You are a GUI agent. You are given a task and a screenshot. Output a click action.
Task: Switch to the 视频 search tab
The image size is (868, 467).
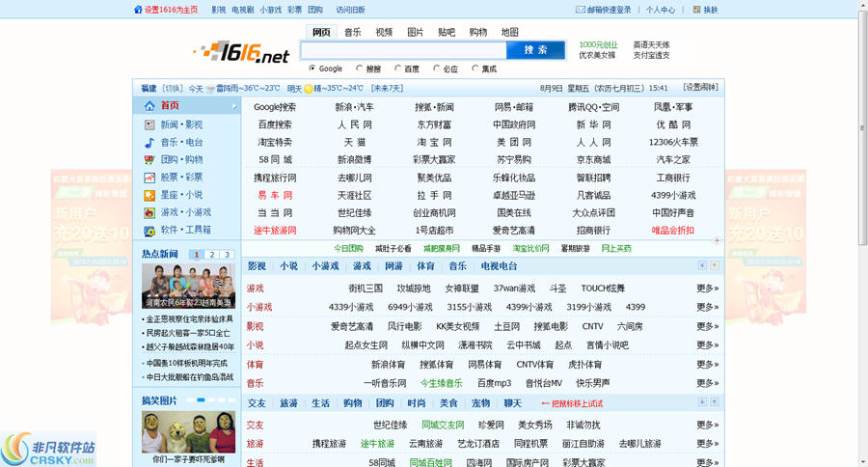point(384,32)
